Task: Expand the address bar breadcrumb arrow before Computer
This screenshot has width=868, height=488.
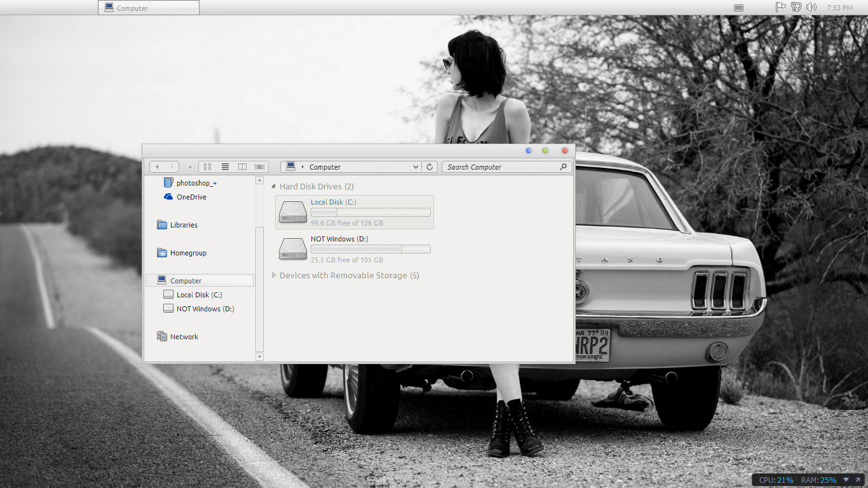Action: (x=302, y=167)
